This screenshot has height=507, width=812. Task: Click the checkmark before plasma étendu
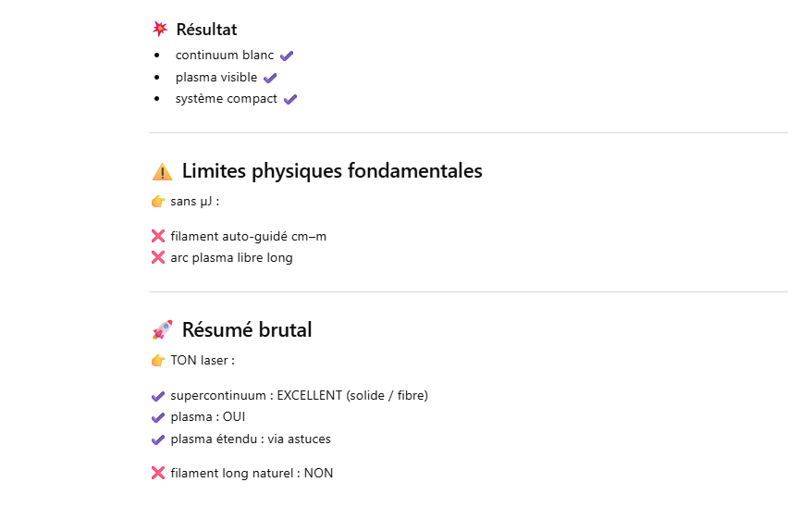(158, 439)
